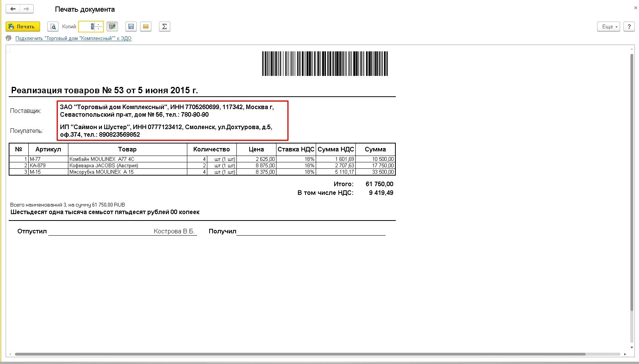Click the horizontal scrollbar at bottom

pos(300,354)
